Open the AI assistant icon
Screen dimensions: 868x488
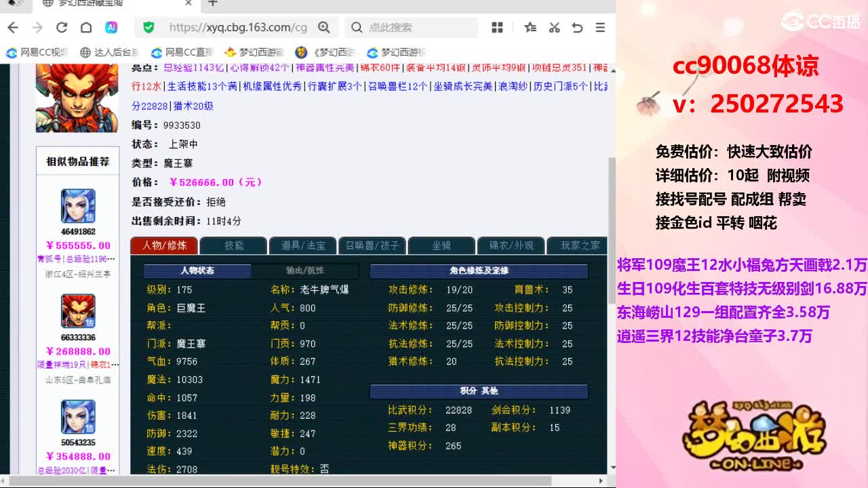click(x=111, y=27)
